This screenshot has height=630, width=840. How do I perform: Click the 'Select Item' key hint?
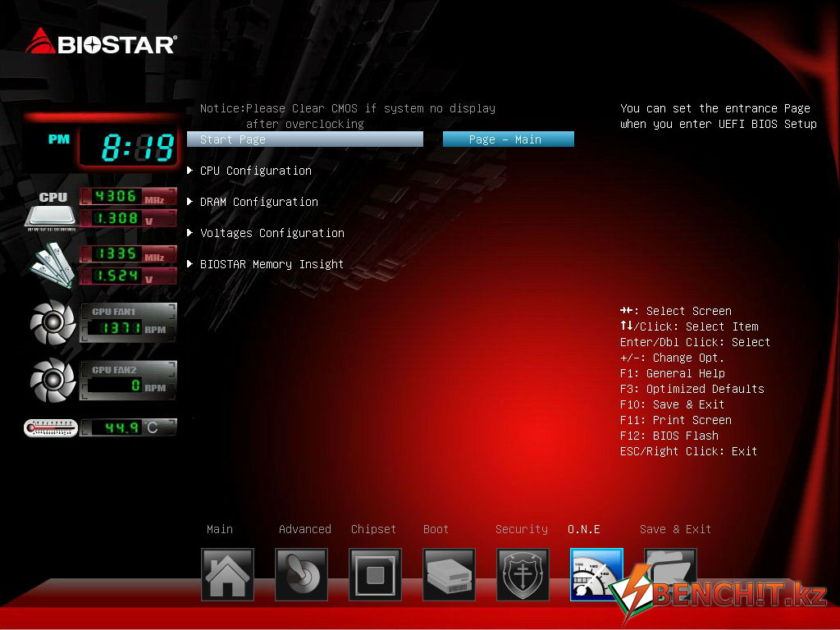tap(689, 326)
